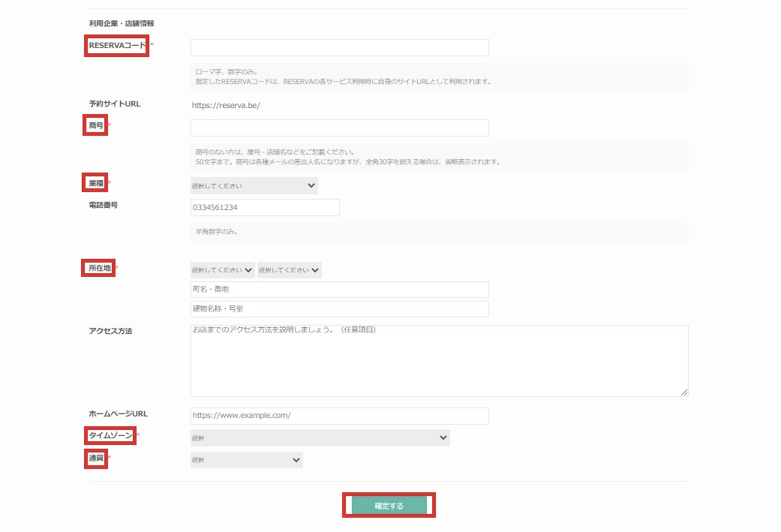Click the RESERVAコード field label
Image resolution: width=781 pixels, height=532 pixels.
117,46
